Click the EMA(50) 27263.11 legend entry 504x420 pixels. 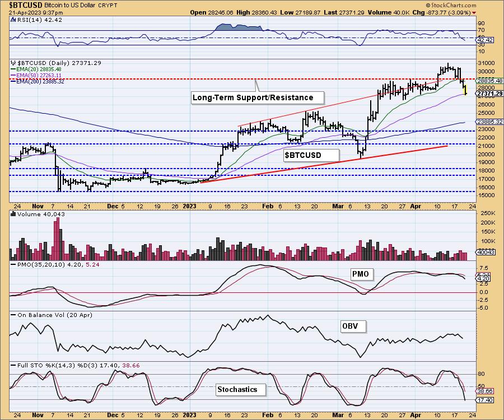36,75
